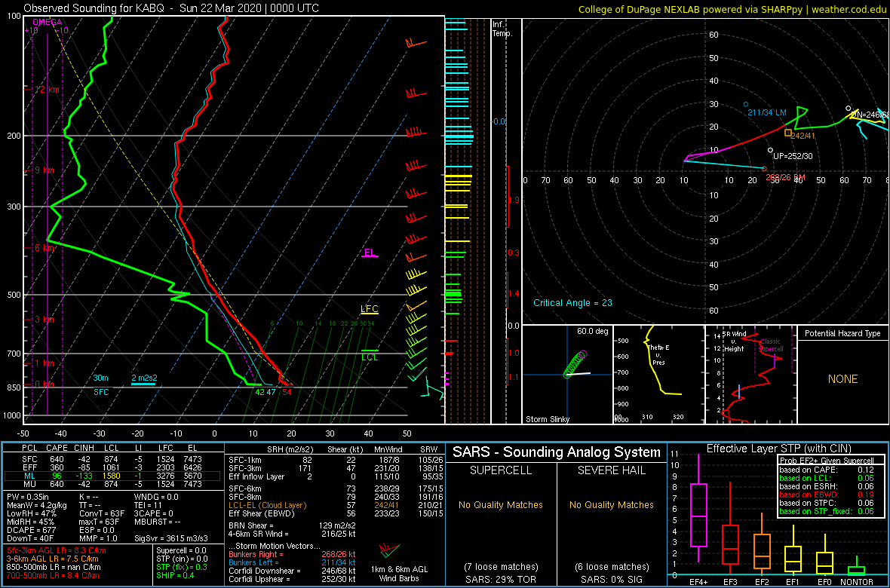
Task: Click the '268/26 RM' hodograph label
Action: tap(786, 177)
